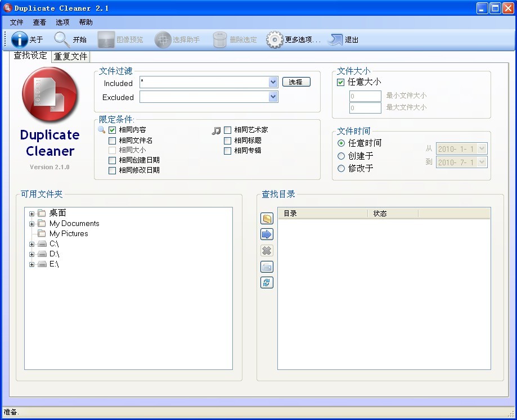Click the 目录 column header
This screenshot has width=517, height=420.
point(322,214)
